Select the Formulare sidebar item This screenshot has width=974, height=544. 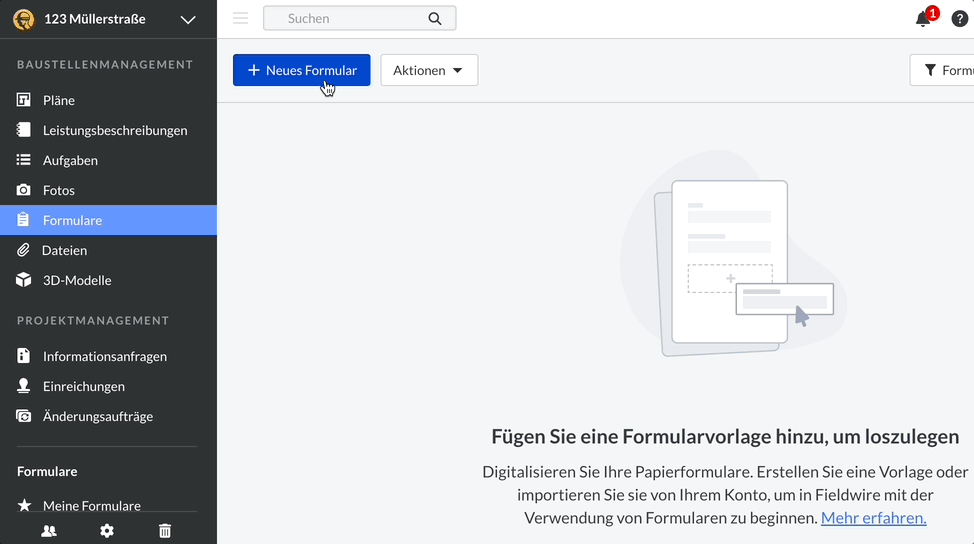tap(109, 220)
